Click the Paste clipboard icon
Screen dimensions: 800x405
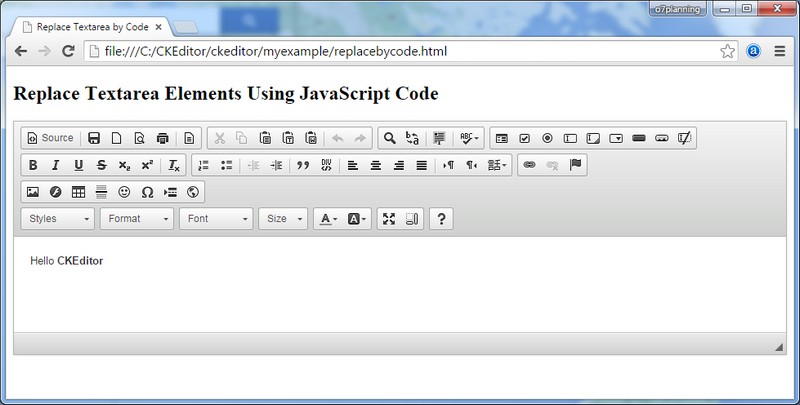click(265, 138)
